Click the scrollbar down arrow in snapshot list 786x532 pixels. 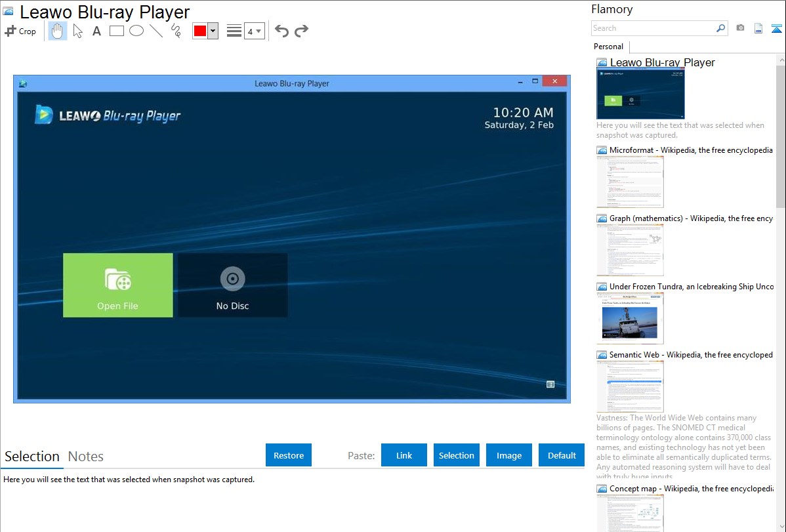click(781, 527)
